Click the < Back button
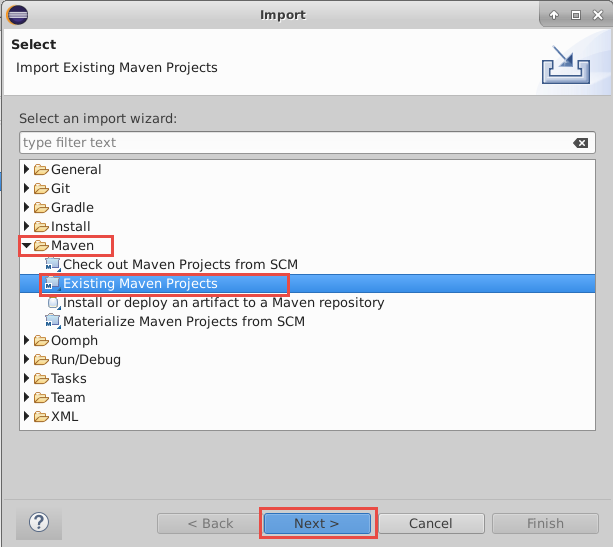 tap(210, 523)
